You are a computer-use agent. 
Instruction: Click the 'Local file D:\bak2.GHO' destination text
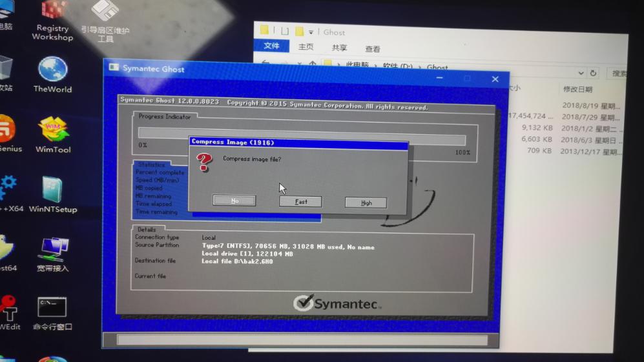tap(237, 261)
